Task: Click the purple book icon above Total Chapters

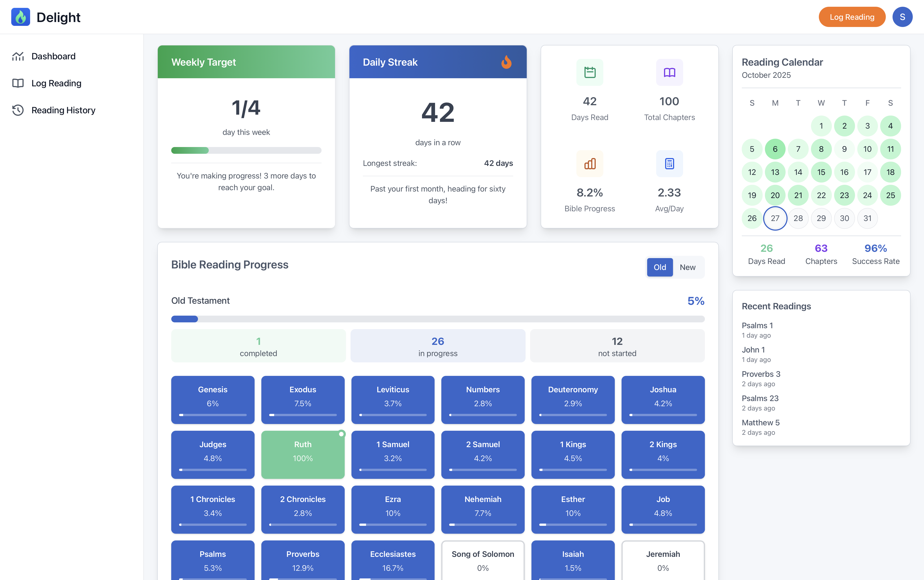Action: [x=669, y=72]
